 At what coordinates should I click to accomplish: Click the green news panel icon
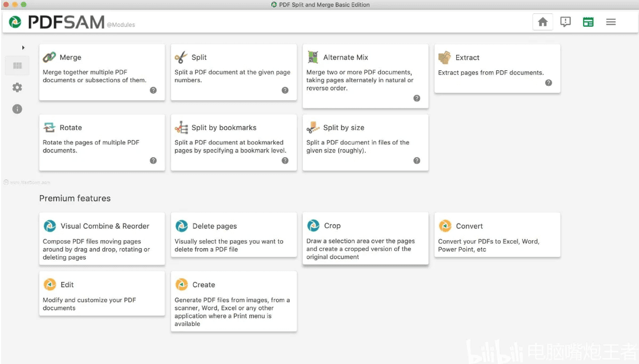click(x=588, y=22)
